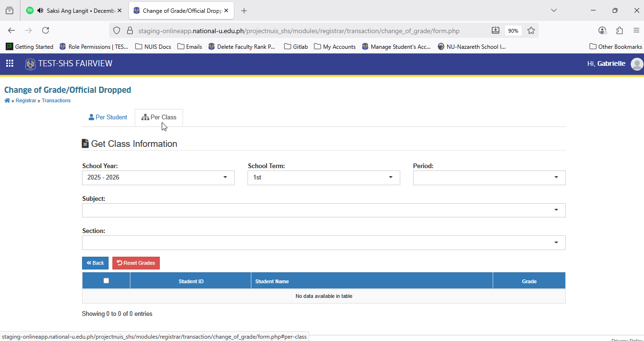Expand the Period dropdown
This screenshot has width=644, height=341.
pos(489,178)
